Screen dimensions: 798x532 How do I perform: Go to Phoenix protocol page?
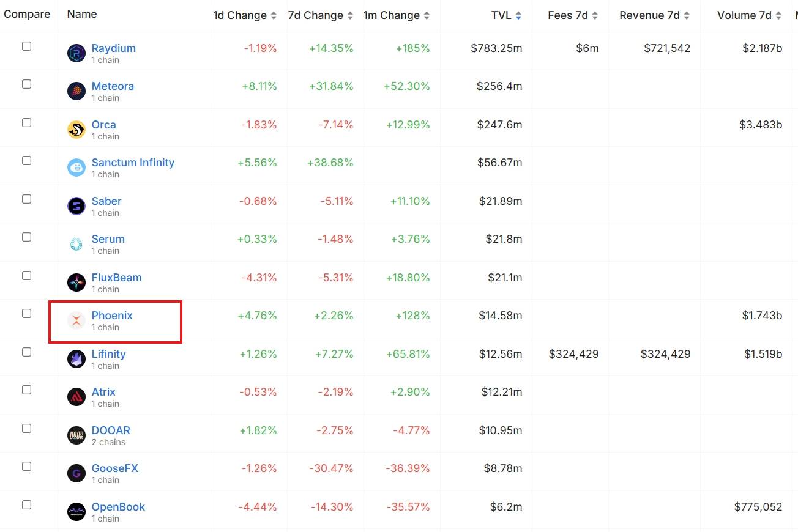pyautogui.click(x=112, y=316)
